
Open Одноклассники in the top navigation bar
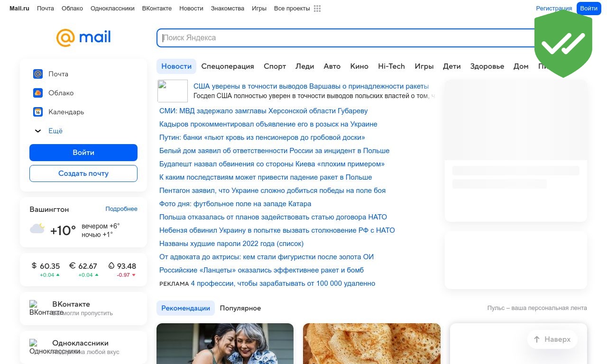click(x=112, y=9)
